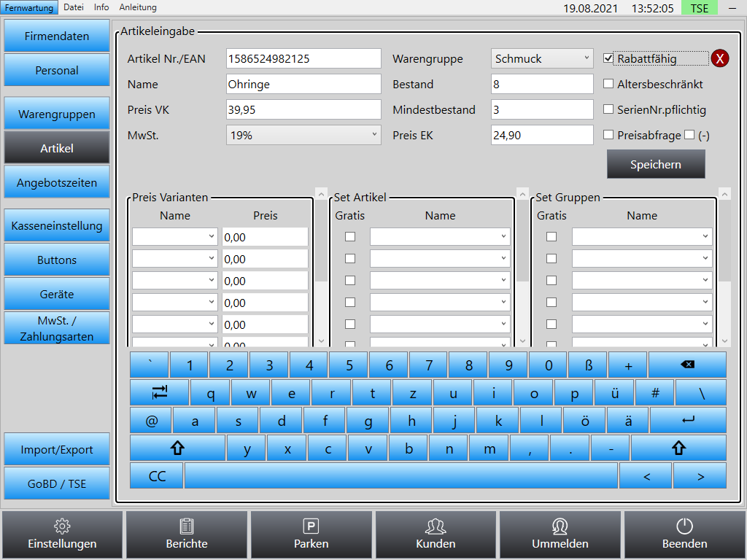Open the Datei menu
Screen dimensions: 747x560
tap(74, 7)
